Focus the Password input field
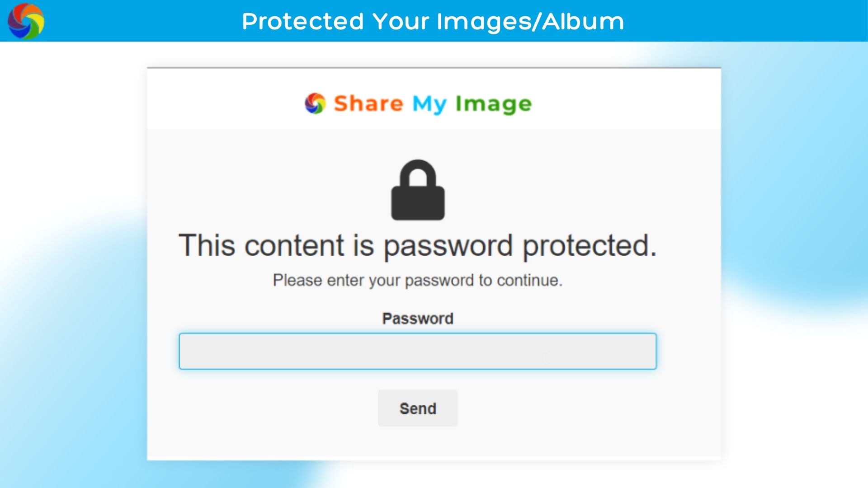This screenshot has height=488, width=868. [x=418, y=352]
